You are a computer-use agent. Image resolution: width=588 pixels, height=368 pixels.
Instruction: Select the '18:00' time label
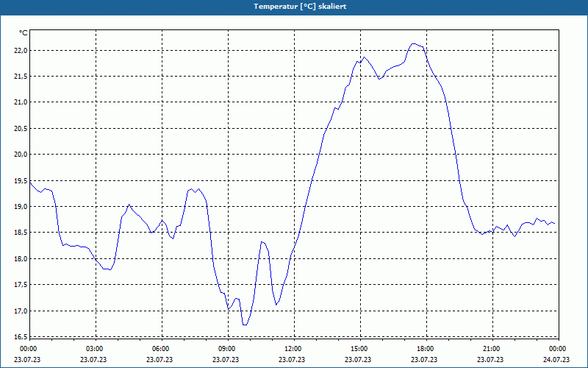pos(424,349)
